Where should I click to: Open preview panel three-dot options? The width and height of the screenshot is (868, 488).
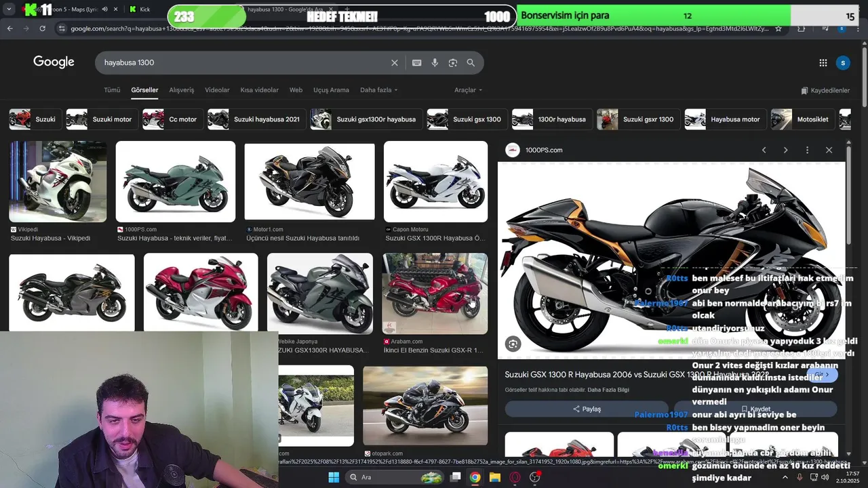tap(807, 150)
